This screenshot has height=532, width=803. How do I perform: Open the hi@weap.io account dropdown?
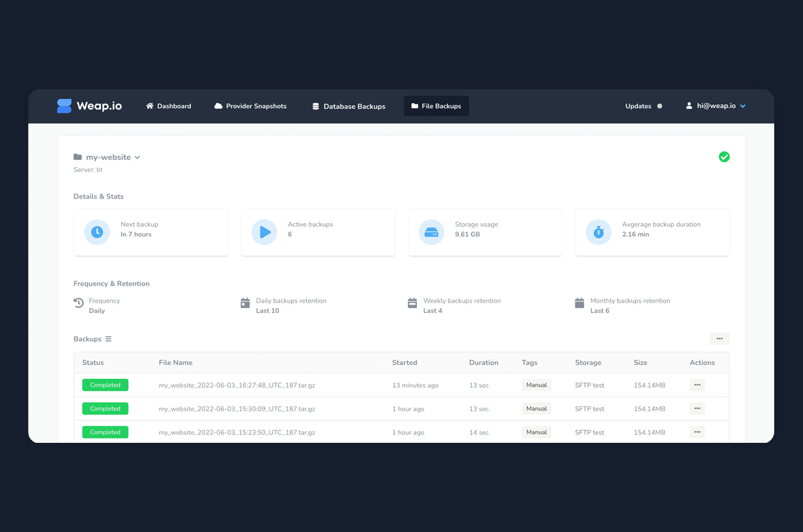(715, 105)
